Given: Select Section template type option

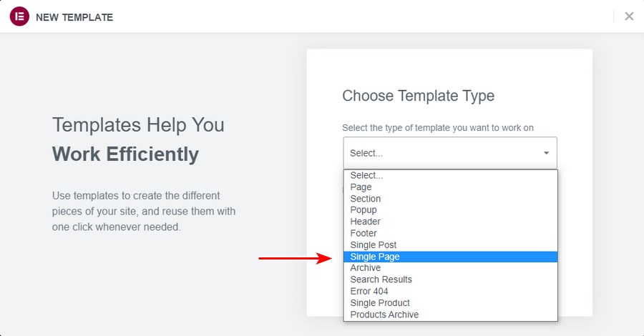Looking at the screenshot, I should click(x=365, y=199).
